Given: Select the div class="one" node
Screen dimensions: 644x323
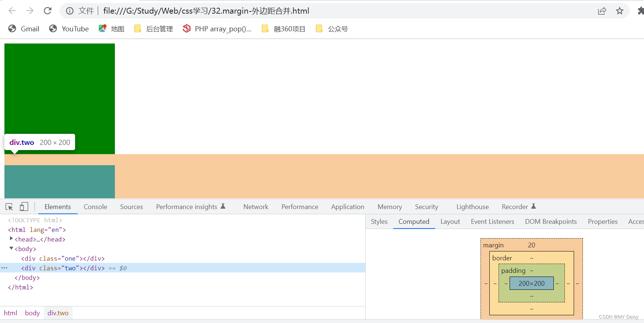Looking at the screenshot, I should click(63, 258).
